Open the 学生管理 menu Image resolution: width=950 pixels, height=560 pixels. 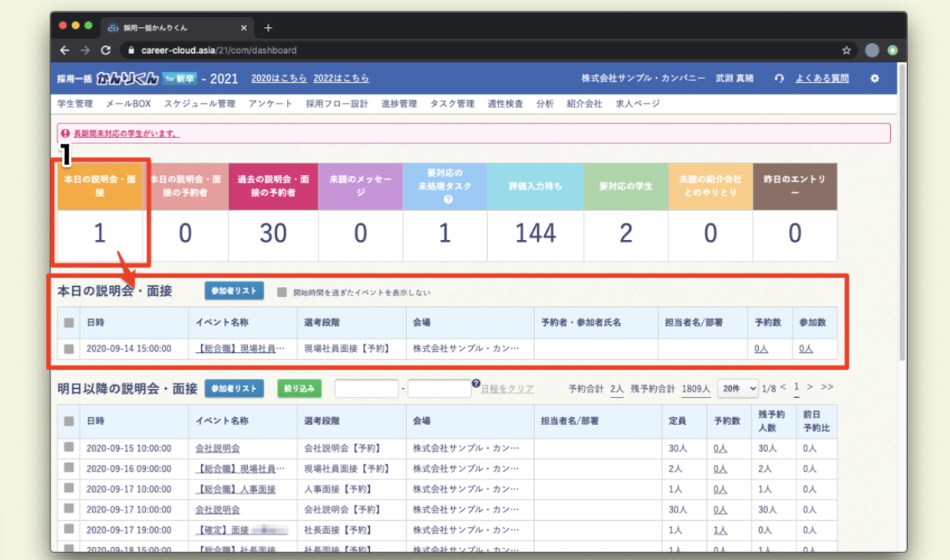coord(74,104)
